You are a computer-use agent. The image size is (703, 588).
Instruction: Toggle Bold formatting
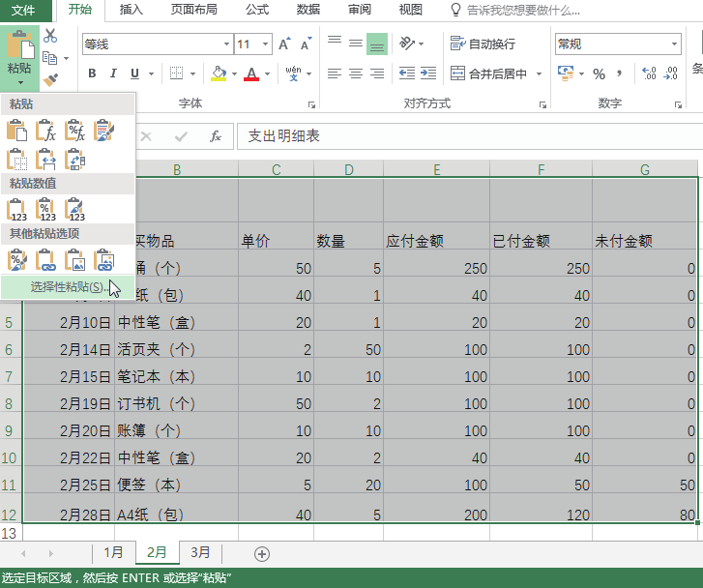pyautogui.click(x=92, y=73)
